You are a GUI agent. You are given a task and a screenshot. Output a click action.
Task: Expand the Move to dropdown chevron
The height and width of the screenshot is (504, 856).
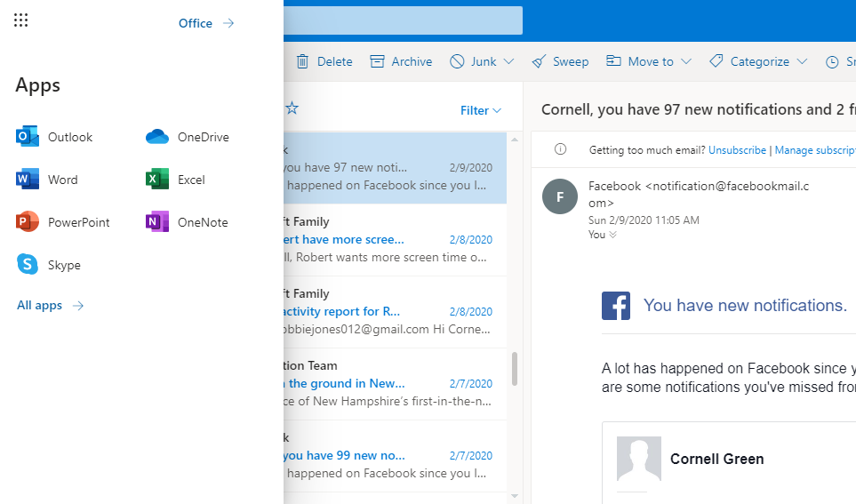coord(686,61)
